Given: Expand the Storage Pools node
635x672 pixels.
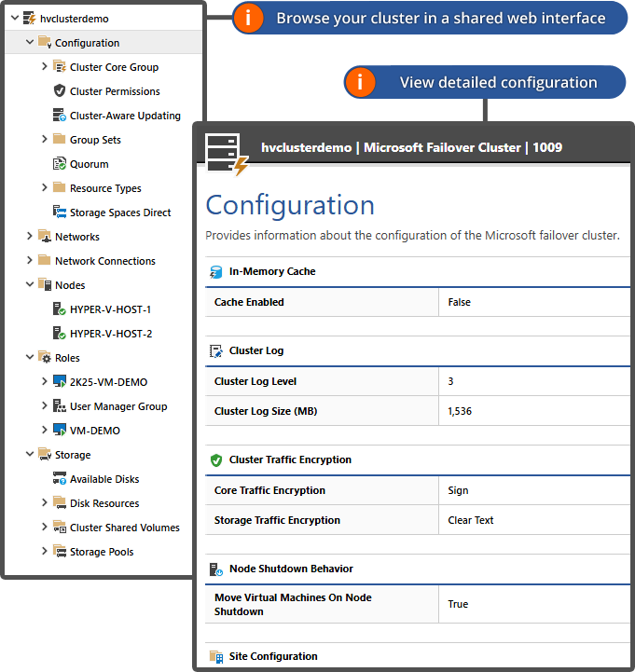Looking at the screenshot, I should point(44,551).
